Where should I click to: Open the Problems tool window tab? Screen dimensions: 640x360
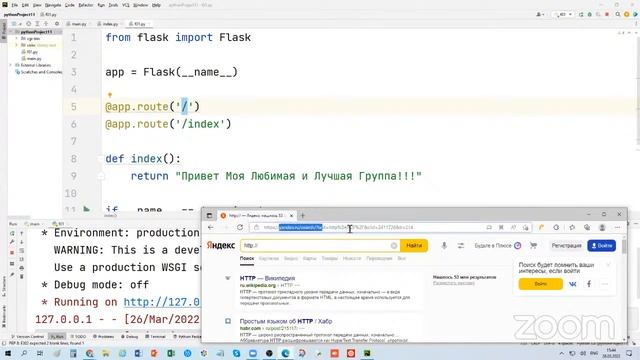pyautogui.click(x=104, y=337)
